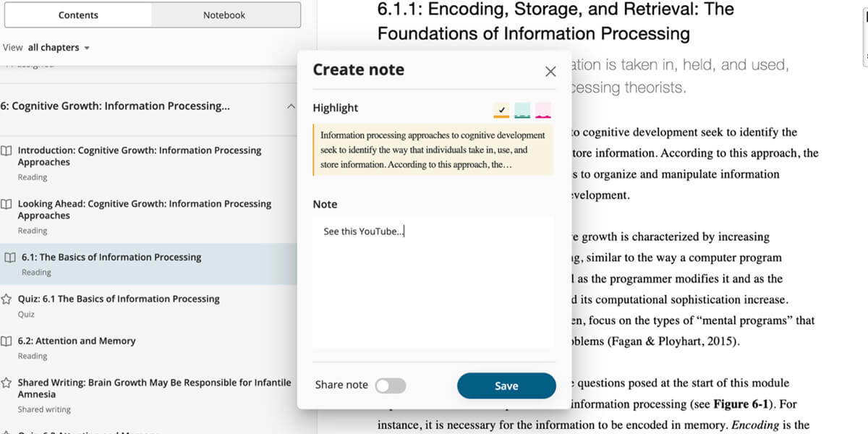Switch to the Notebook tab

pyautogui.click(x=224, y=15)
